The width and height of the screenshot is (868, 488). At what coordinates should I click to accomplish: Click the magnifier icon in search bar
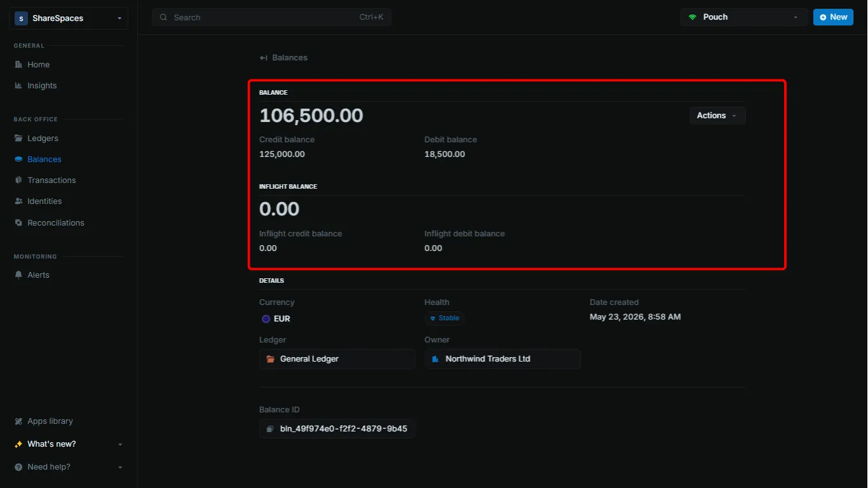pos(164,18)
